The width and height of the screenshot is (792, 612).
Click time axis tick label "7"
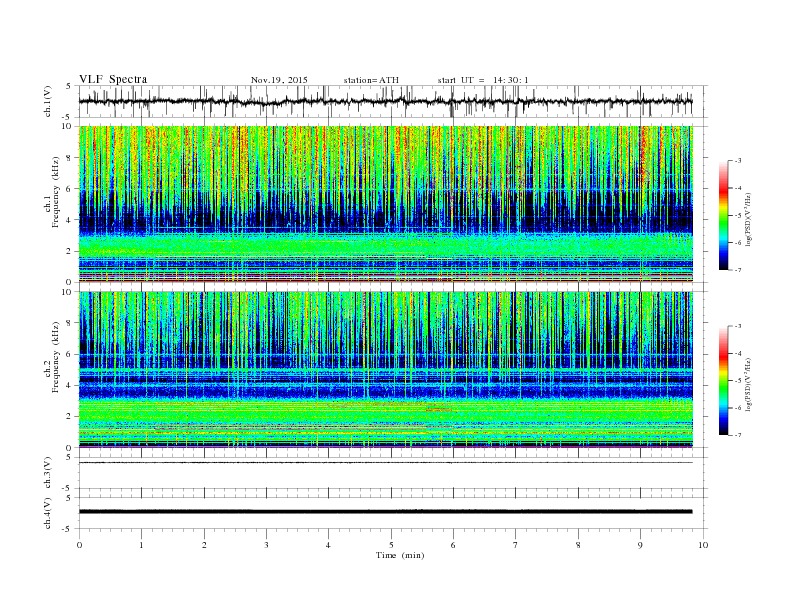coord(515,545)
